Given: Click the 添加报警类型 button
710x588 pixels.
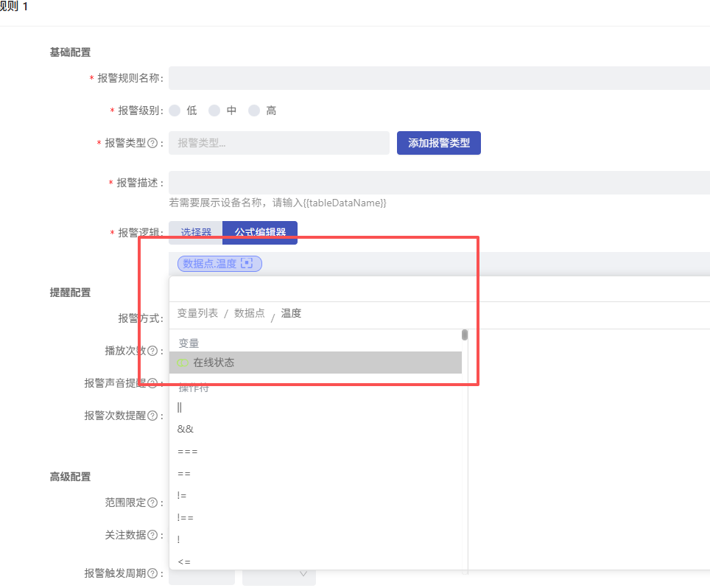Looking at the screenshot, I should click(x=439, y=143).
